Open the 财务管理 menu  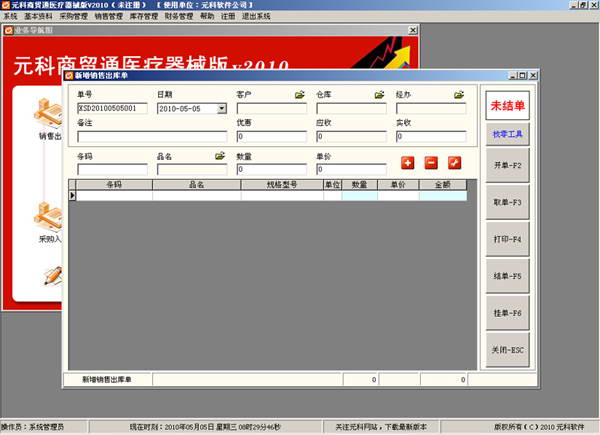tap(179, 16)
